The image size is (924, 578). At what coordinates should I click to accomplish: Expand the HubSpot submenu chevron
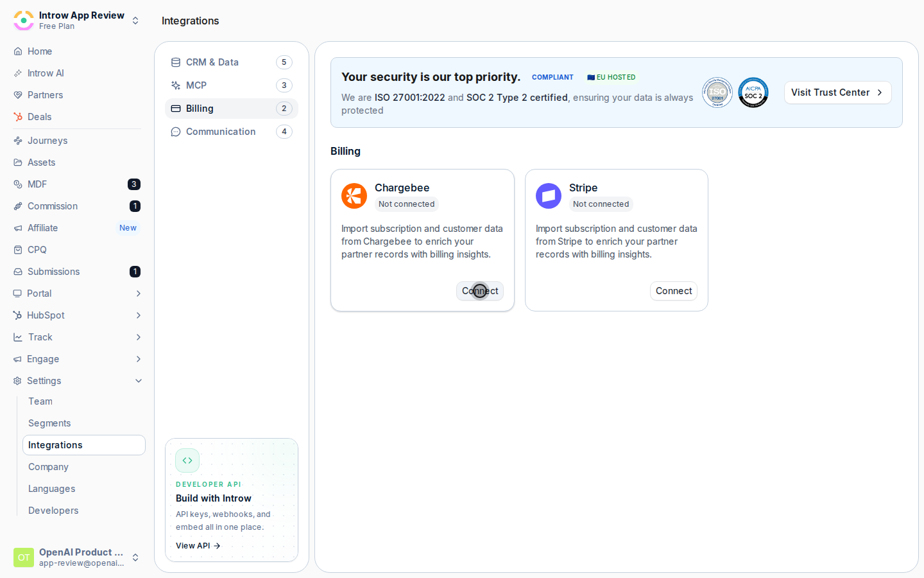tap(139, 315)
